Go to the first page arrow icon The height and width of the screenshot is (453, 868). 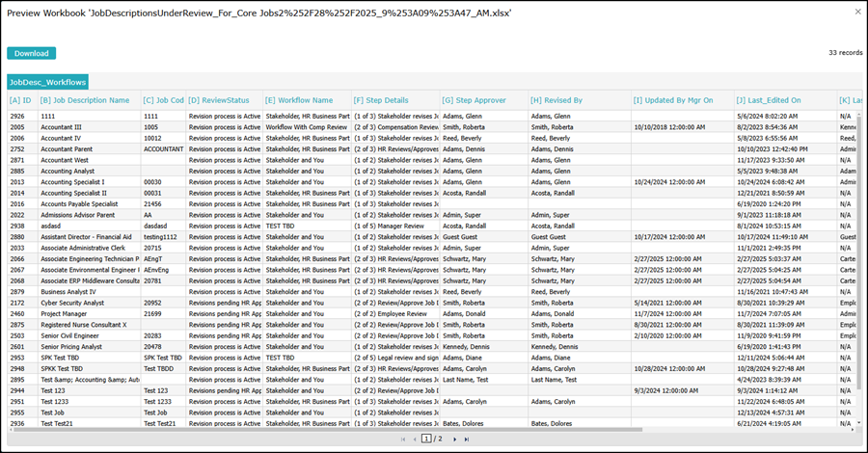pos(403,440)
